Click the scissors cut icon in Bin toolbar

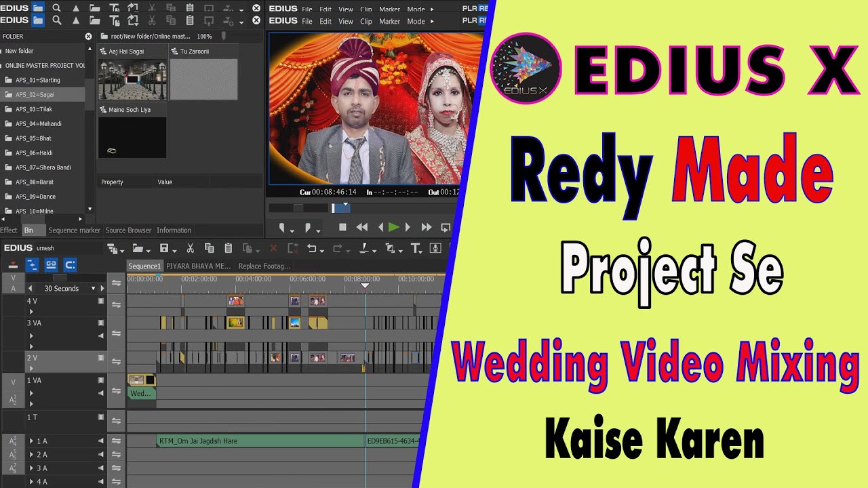152,20
